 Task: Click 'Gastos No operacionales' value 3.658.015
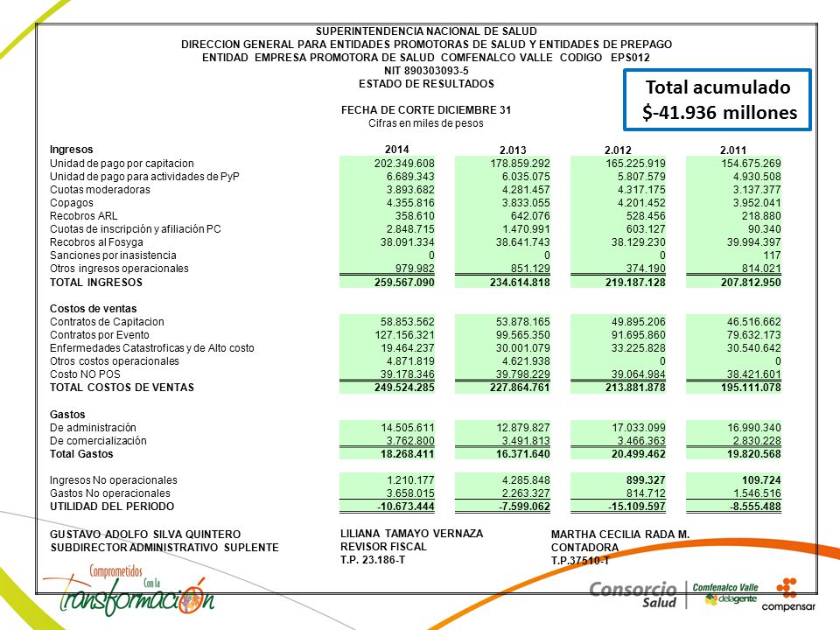pyautogui.click(x=410, y=493)
